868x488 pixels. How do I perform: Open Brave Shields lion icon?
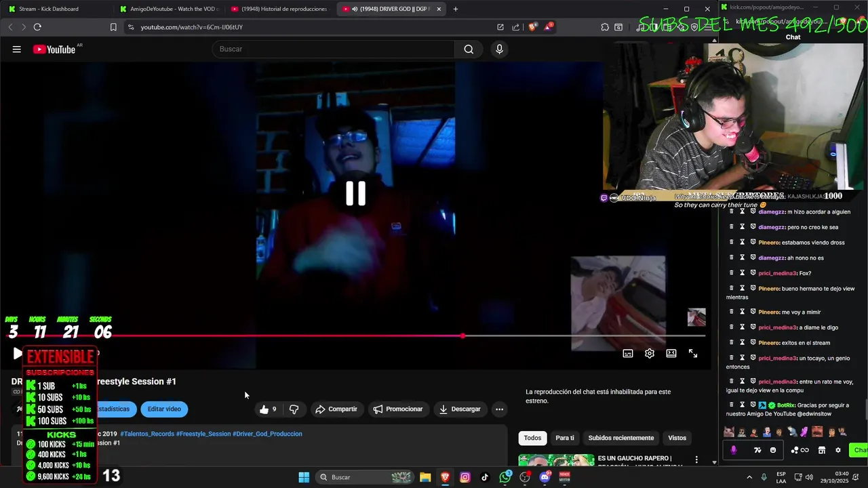point(532,27)
